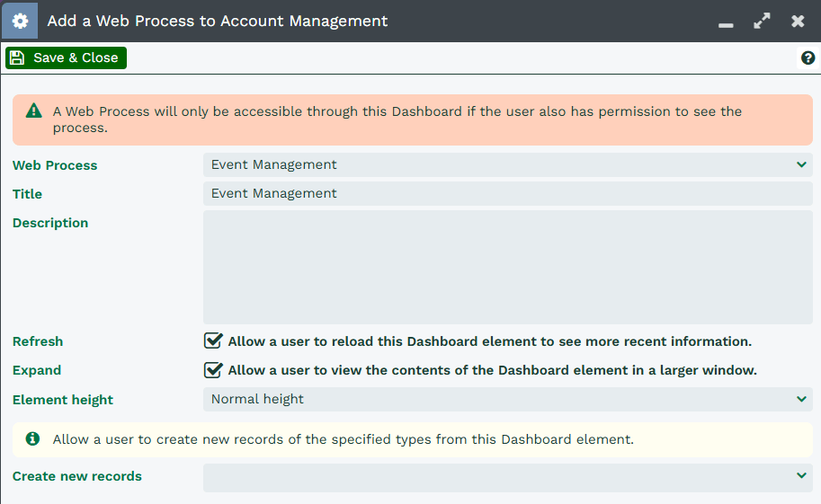
Task: Click the Title field containing Event Management
Action: coord(507,193)
